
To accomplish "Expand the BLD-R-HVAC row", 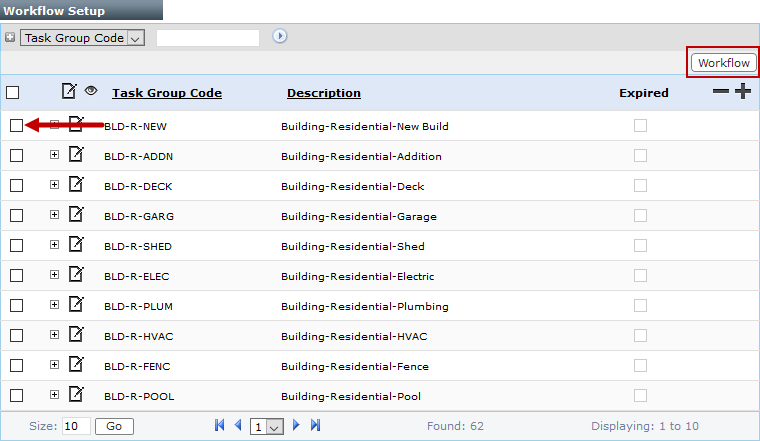I will (x=54, y=335).
